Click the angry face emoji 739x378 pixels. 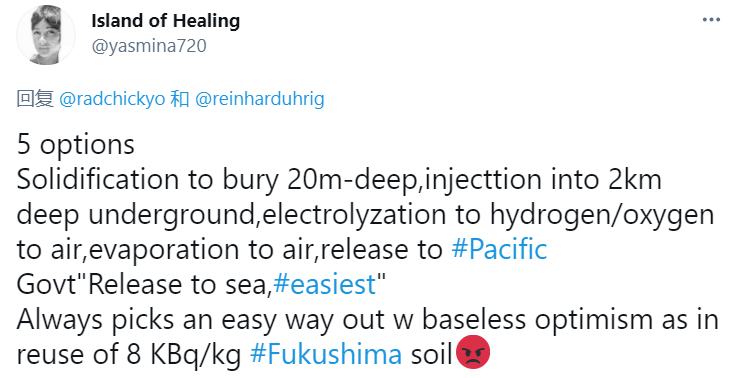pos(473,352)
